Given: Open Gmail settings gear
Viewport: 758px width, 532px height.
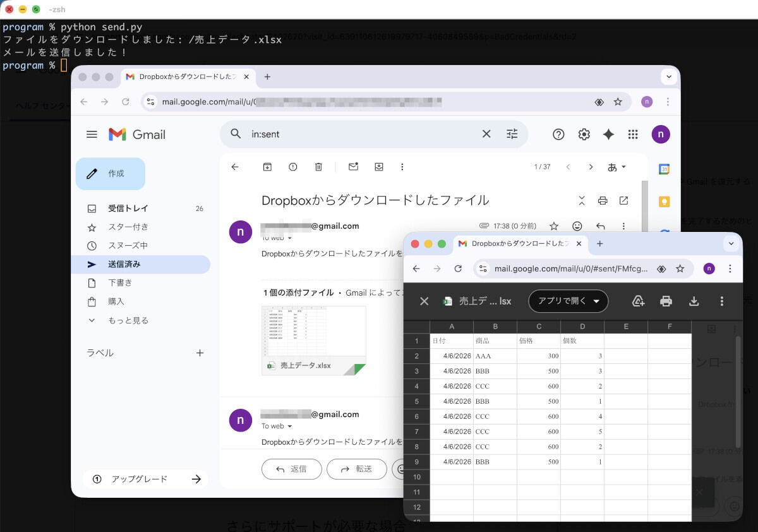Looking at the screenshot, I should point(584,134).
